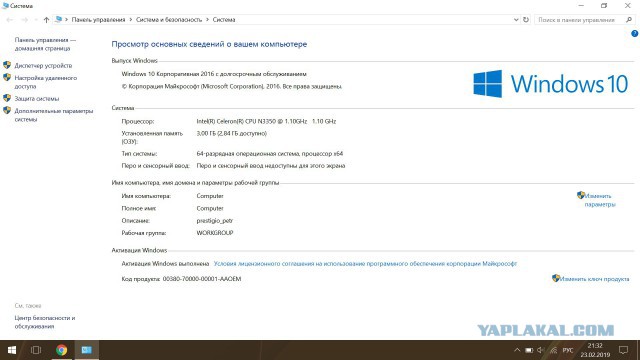640x360 pixels.
Task: Open Microsoft license terms link
Action: (x=365, y=264)
